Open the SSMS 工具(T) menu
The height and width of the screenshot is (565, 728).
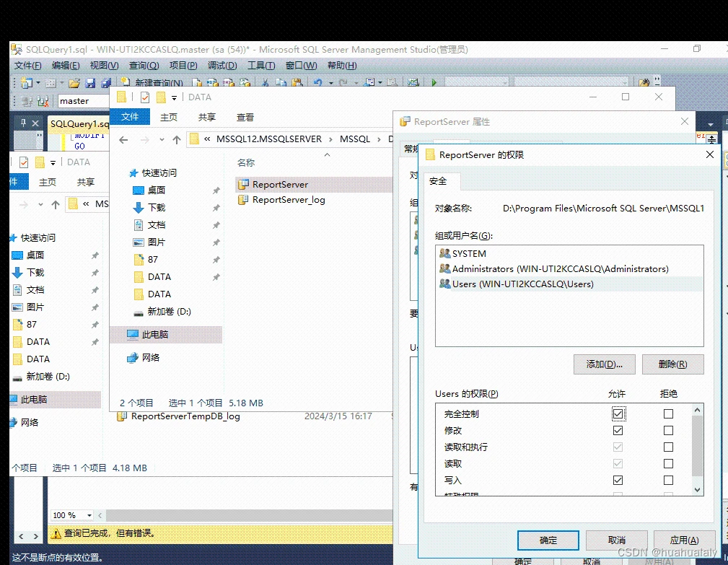261,66
